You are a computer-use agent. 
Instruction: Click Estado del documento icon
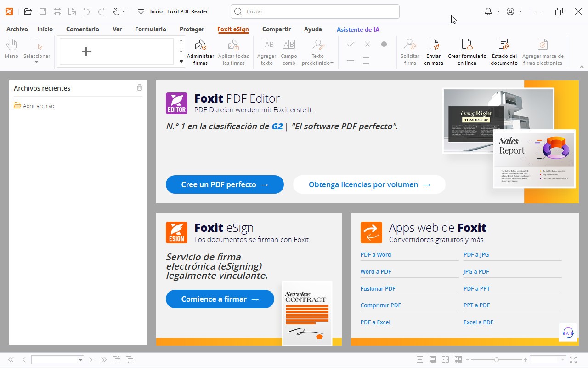[x=504, y=45]
